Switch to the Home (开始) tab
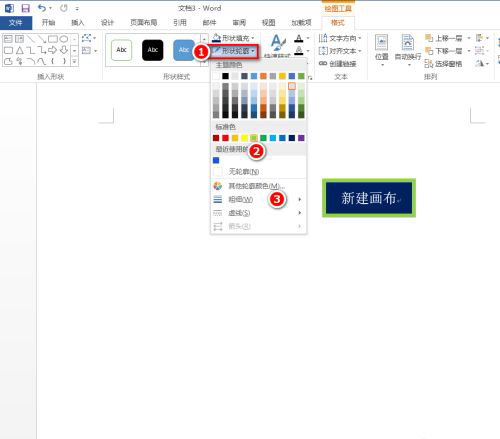Image resolution: width=500 pixels, height=439 pixels. pos(48,23)
